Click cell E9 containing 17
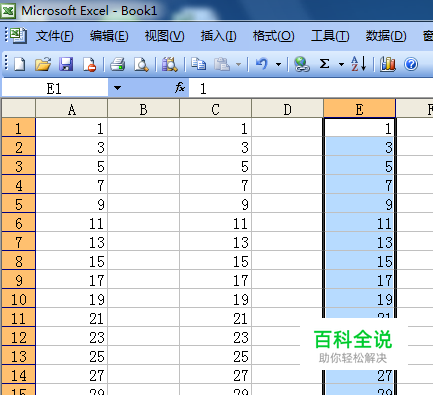 [x=359, y=280]
